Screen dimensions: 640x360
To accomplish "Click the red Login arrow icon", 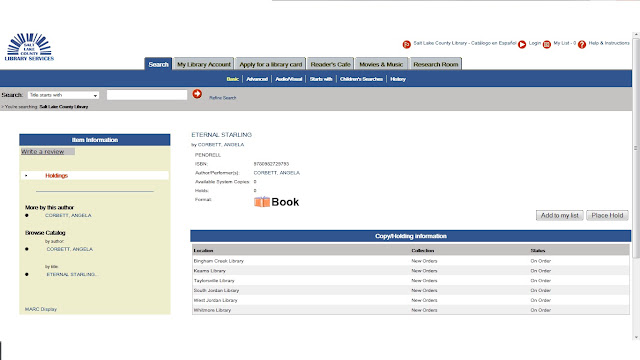I will pos(522,44).
